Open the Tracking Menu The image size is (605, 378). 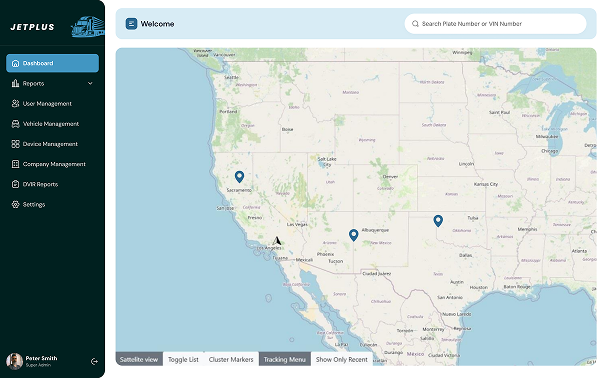click(x=284, y=359)
